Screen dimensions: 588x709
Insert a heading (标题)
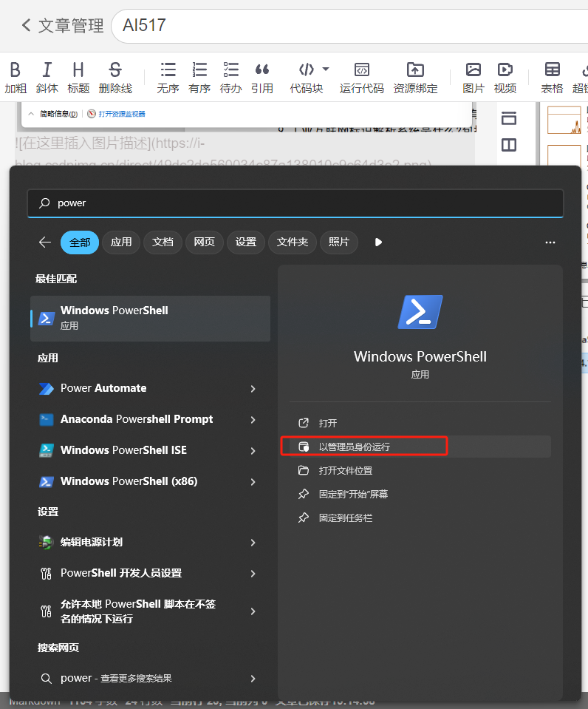[78, 78]
